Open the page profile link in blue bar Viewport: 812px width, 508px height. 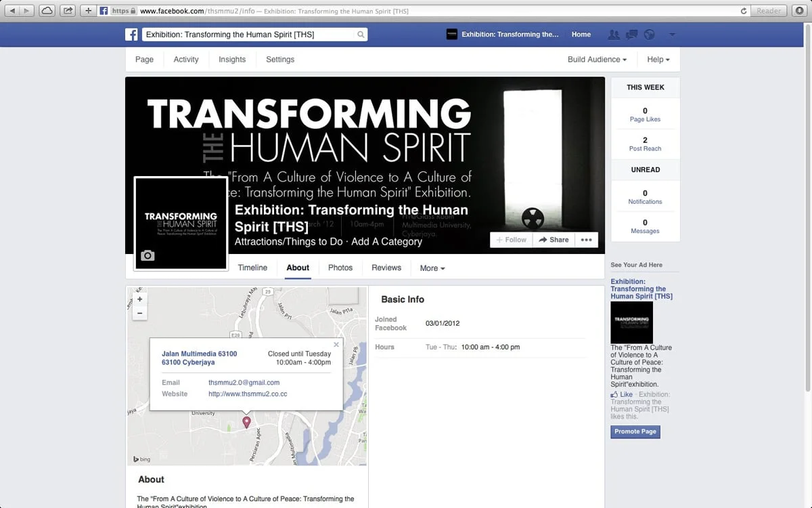click(x=503, y=35)
